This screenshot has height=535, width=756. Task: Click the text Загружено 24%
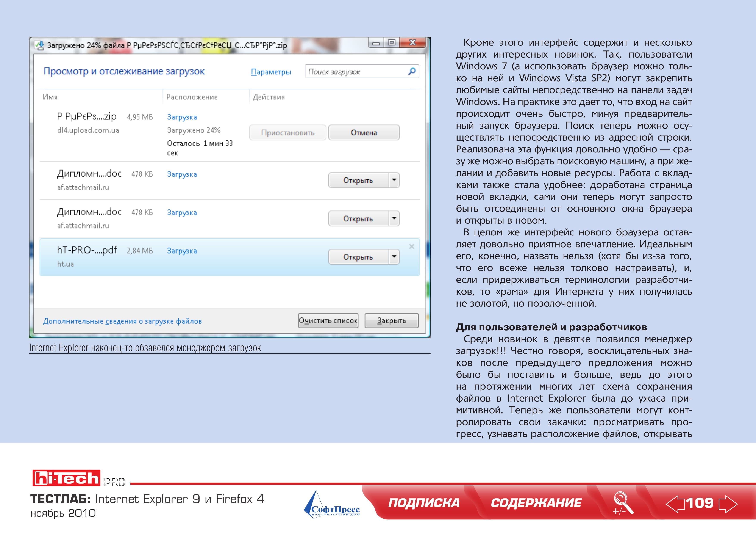(x=194, y=130)
